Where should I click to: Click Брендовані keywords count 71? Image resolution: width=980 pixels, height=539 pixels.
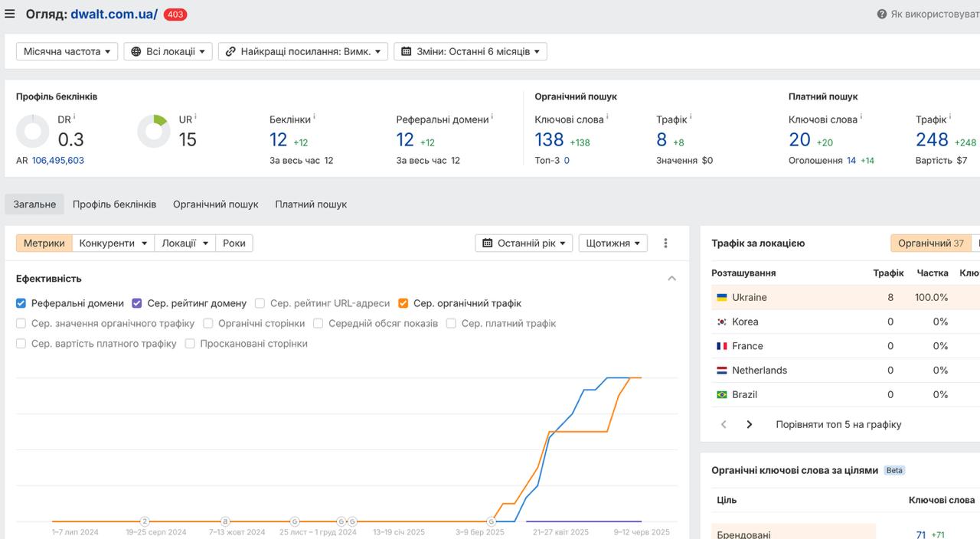tap(921, 535)
